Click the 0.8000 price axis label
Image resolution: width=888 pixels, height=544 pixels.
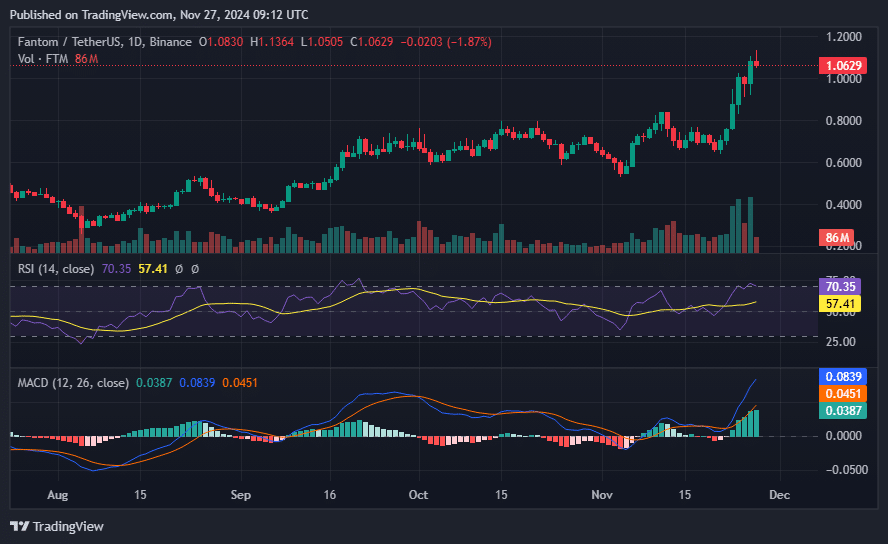point(844,121)
